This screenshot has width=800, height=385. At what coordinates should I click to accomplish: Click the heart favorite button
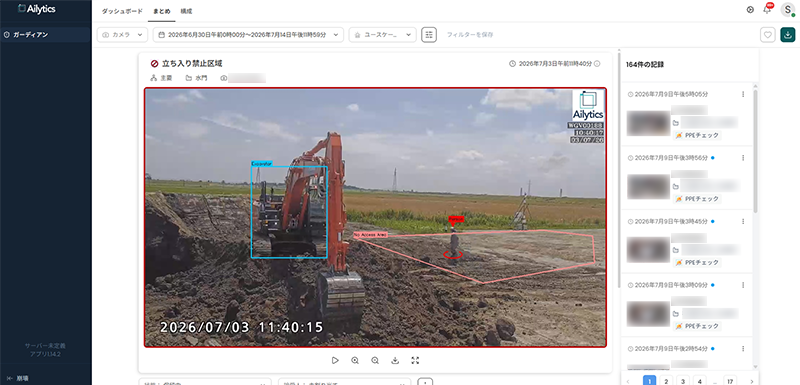[x=767, y=35]
